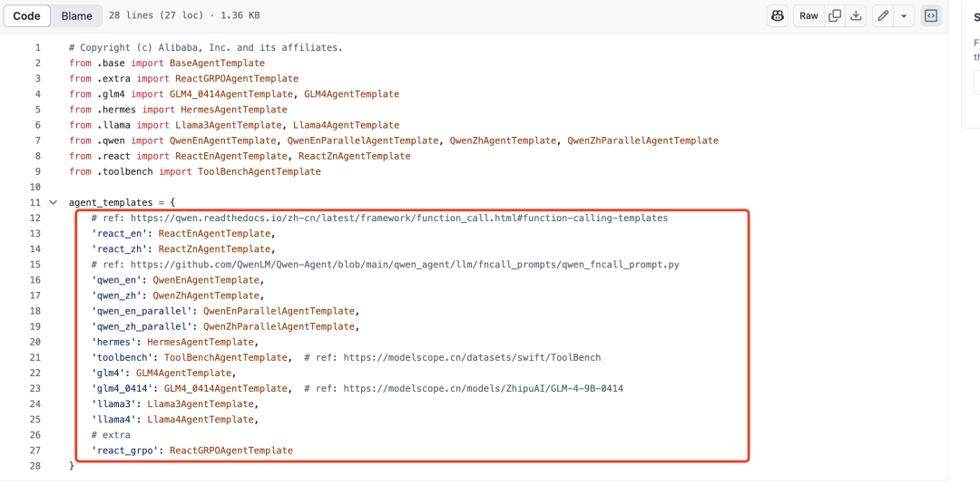Screen dimensions: 980x495
Task: Open more edit options dropdown caret
Action: tap(904, 16)
